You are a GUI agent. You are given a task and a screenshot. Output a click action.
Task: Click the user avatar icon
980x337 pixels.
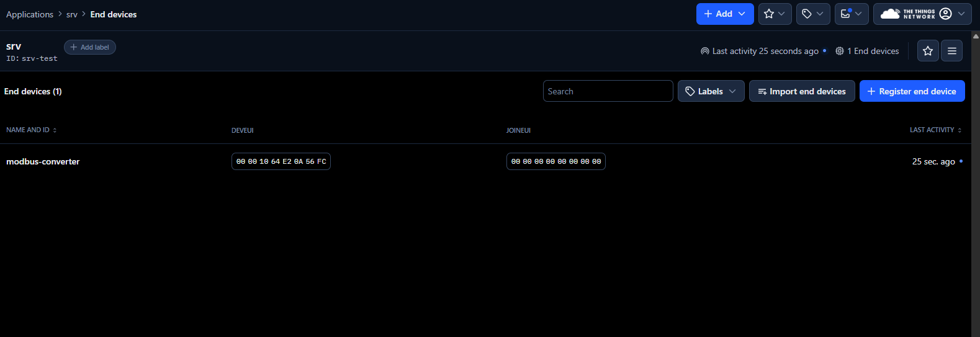coord(946,14)
